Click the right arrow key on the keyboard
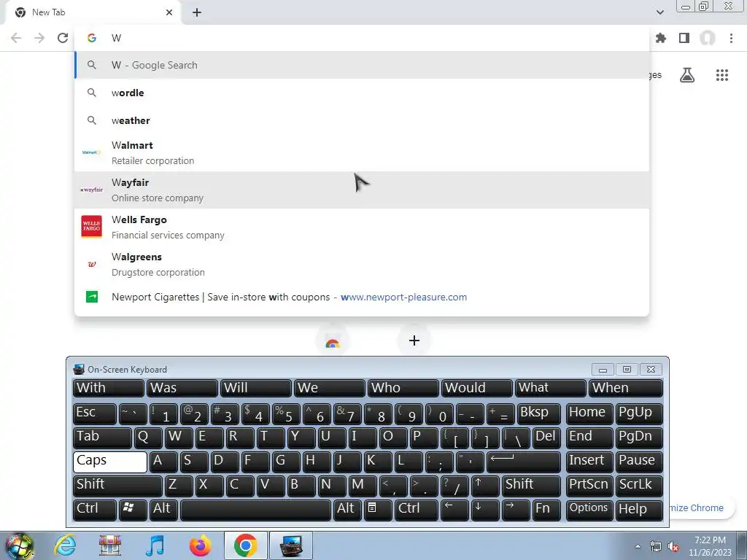This screenshot has height=560, width=747. point(516,510)
